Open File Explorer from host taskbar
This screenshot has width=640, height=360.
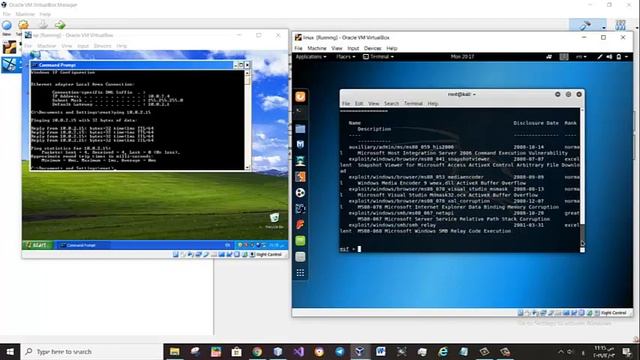[x=174, y=351]
